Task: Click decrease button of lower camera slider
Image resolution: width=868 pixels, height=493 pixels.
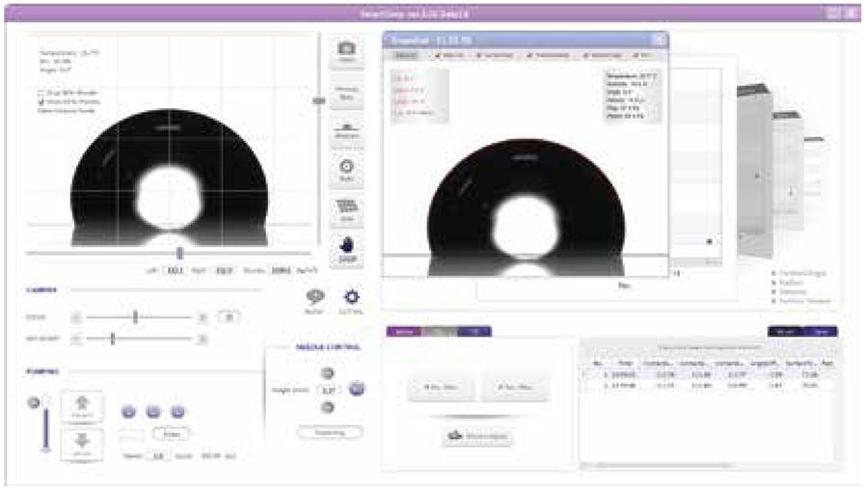Action: (x=76, y=339)
